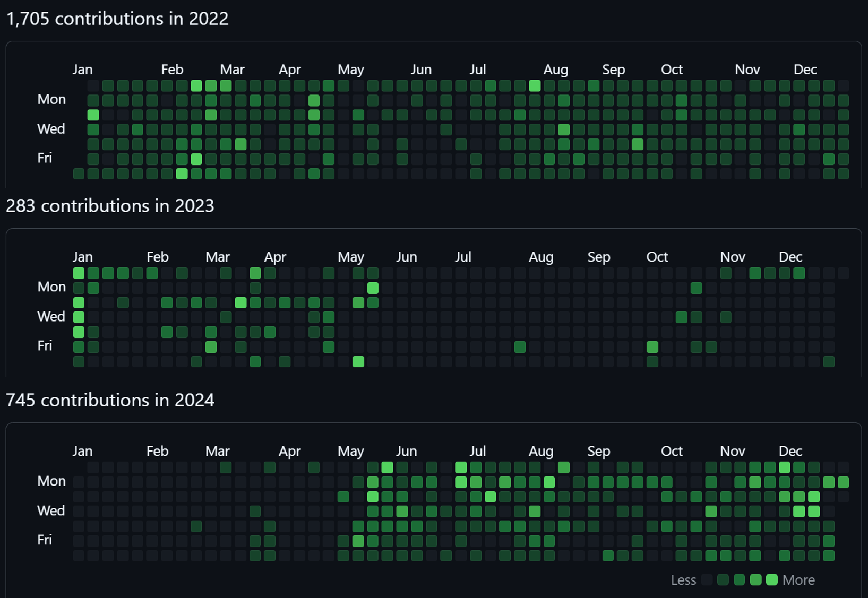Click the Oct label in the 2023 graph
This screenshot has height=598, width=868.
(x=657, y=257)
